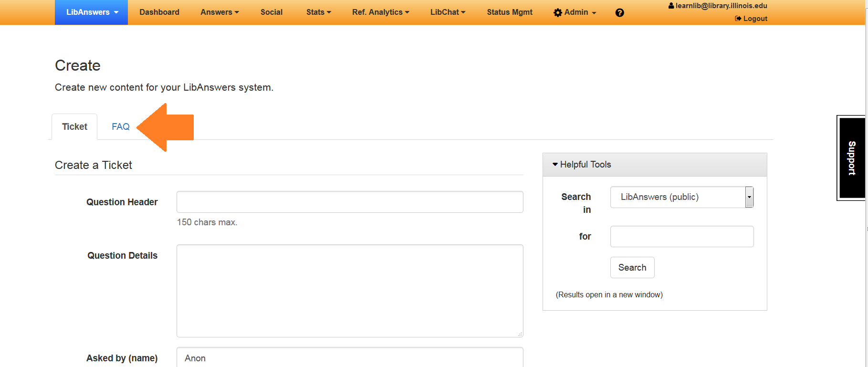Expand the Answers menu
The image size is (868, 367).
tap(220, 12)
